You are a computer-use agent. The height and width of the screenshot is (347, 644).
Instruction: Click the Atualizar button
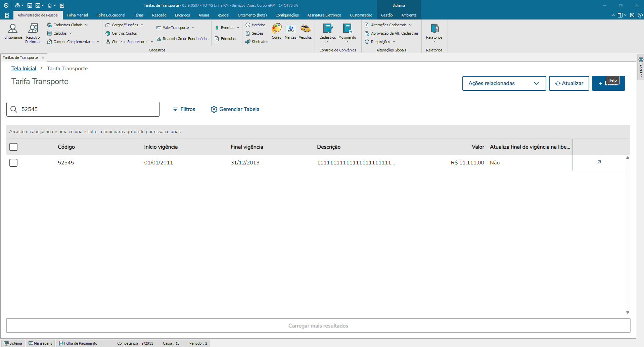[x=569, y=83]
